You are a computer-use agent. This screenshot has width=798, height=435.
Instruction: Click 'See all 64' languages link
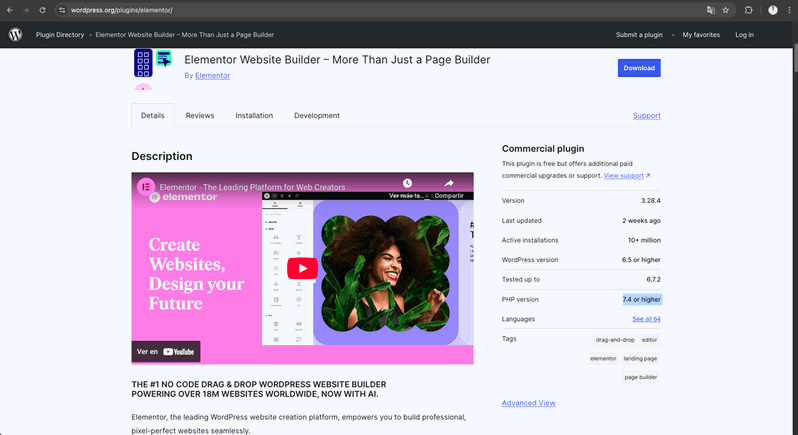pyautogui.click(x=646, y=319)
